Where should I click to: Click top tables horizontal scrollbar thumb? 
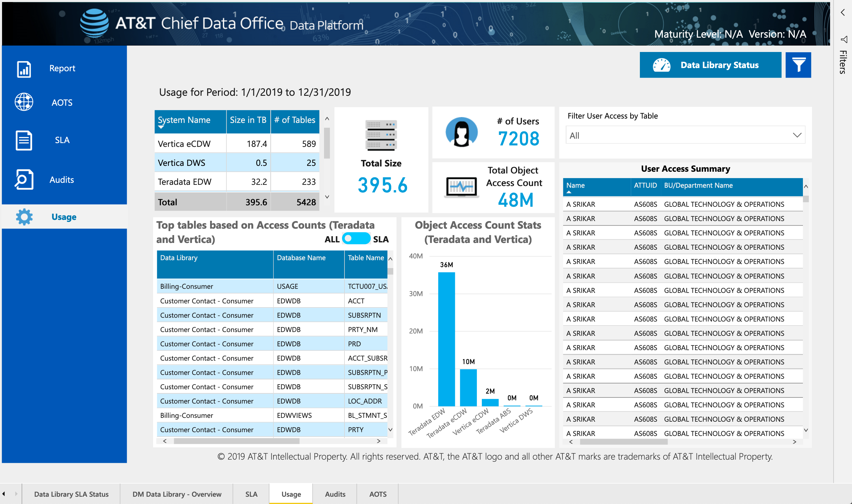point(236,441)
